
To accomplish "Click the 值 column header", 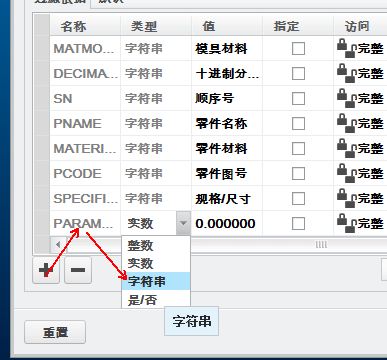I will [x=227, y=26].
